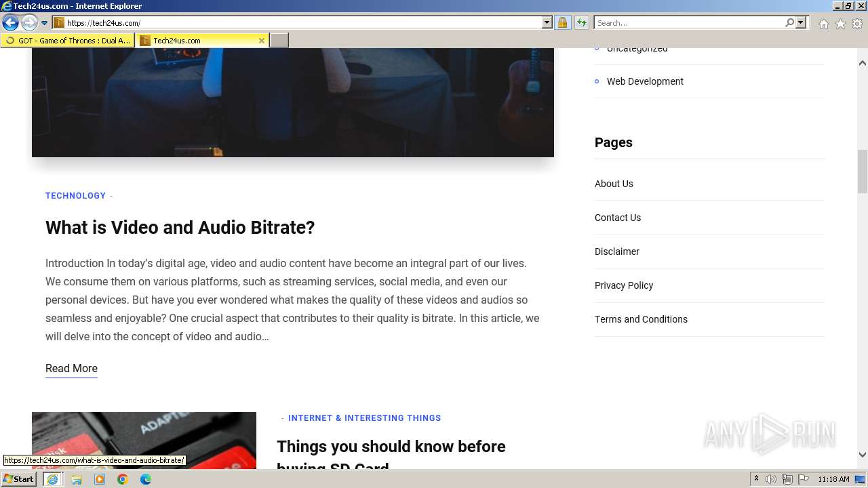The width and height of the screenshot is (868, 488).
Task: Launch Microsoft Edge from taskbar
Action: 146,479
